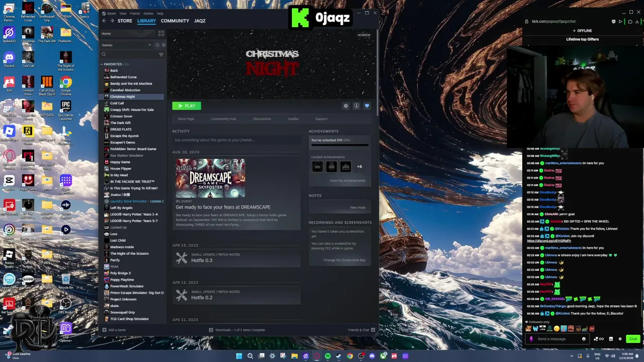Viewport: 644px width, 362px height.
Task: Click Home in Steam library sidebar
Action: (x=106, y=34)
